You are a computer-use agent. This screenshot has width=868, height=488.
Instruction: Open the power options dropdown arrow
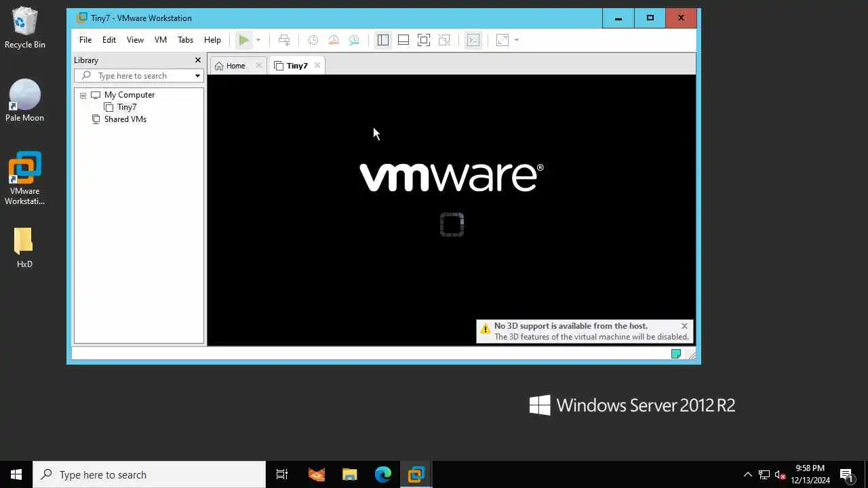[x=258, y=40]
